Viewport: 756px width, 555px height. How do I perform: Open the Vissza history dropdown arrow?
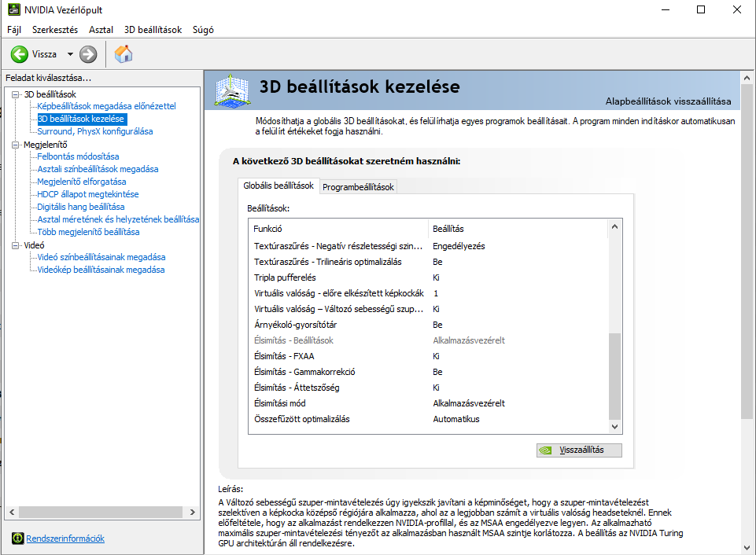pos(70,54)
